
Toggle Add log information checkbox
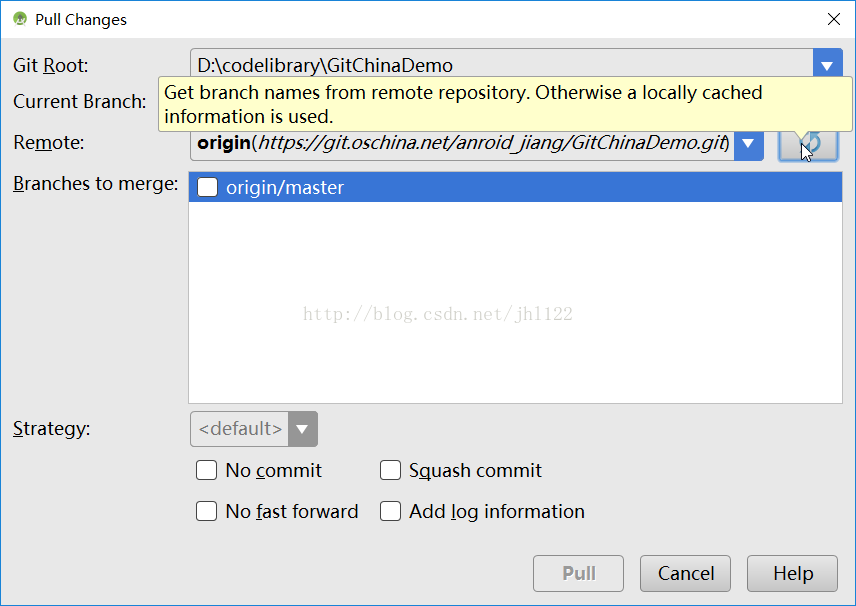pyautogui.click(x=390, y=511)
